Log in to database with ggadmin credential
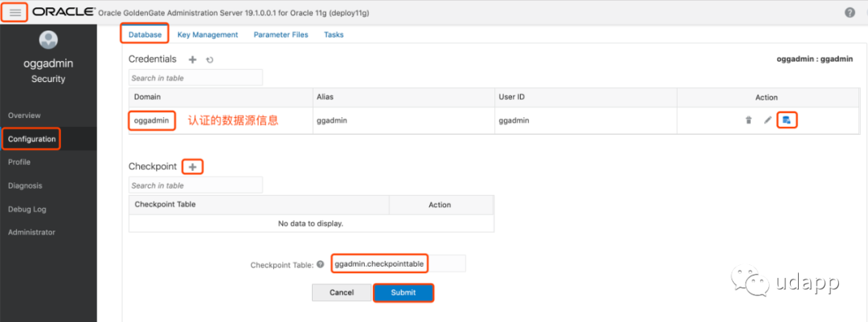The width and height of the screenshot is (868, 322). (788, 120)
